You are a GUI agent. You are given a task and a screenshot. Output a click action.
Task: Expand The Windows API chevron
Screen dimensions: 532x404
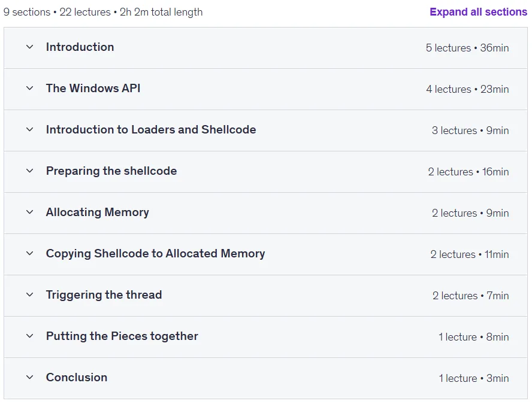point(30,88)
